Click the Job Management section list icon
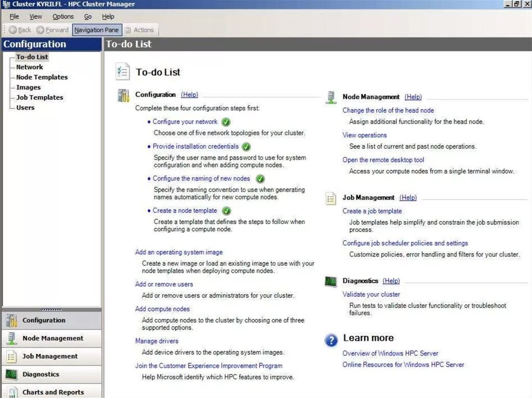This screenshot has height=398, width=532. [331, 198]
